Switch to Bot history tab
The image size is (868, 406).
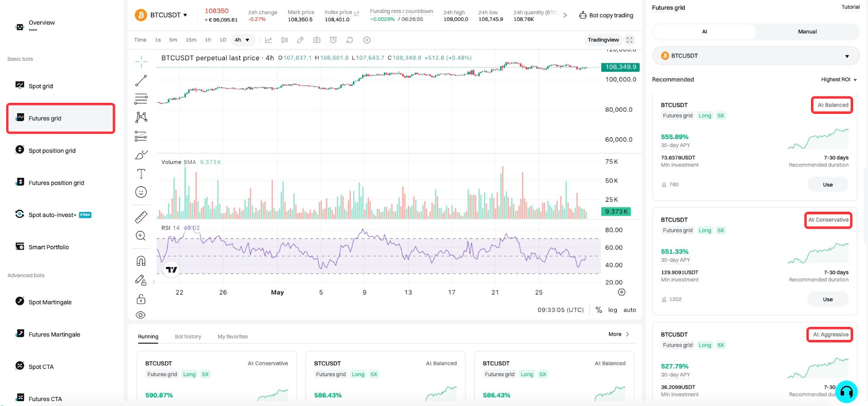pyautogui.click(x=188, y=337)
